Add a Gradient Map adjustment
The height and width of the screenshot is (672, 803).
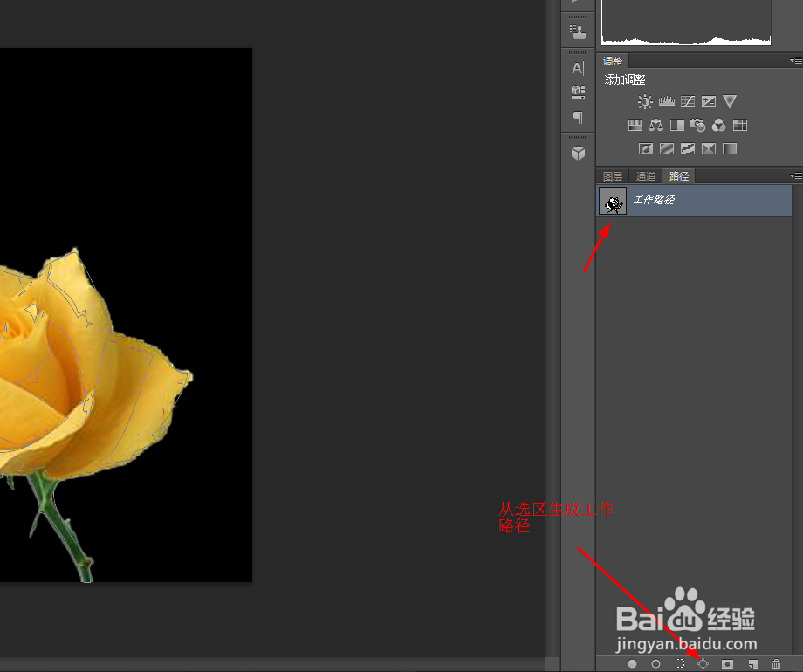pyautogui.click(x=730, y=148)
